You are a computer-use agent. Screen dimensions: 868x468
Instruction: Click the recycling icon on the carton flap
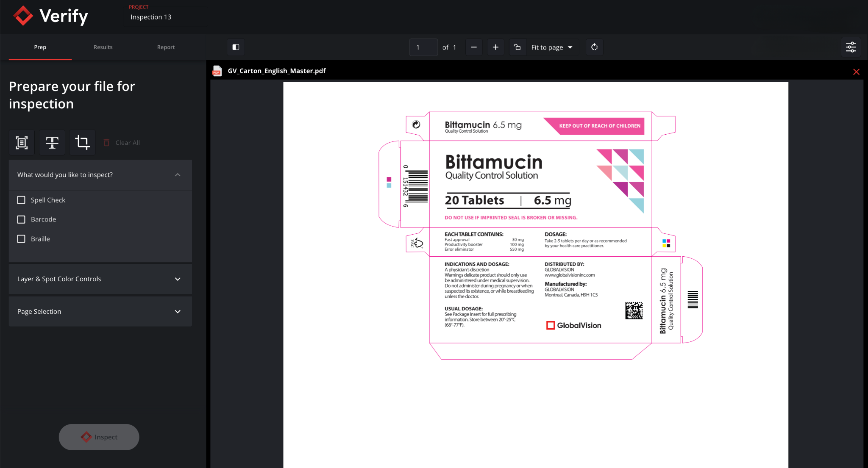click(x=416, y=125)
